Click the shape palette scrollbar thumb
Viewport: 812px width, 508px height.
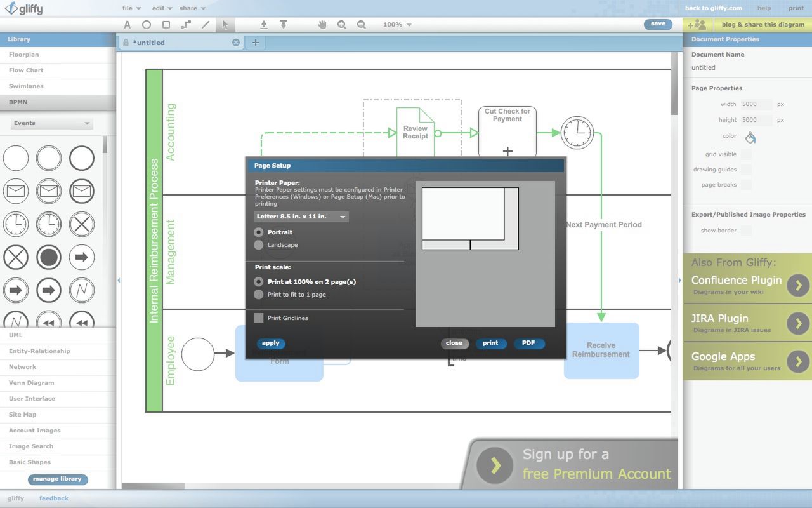click(x=105, y=145)
